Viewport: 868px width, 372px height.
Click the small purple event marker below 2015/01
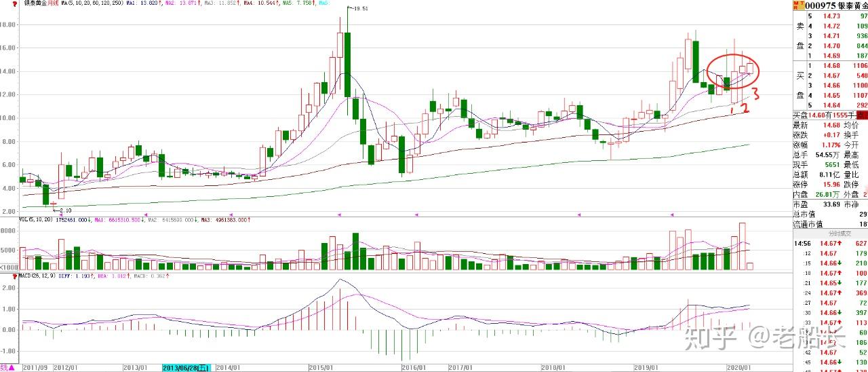pyautogui.click(x=338, y=215)
